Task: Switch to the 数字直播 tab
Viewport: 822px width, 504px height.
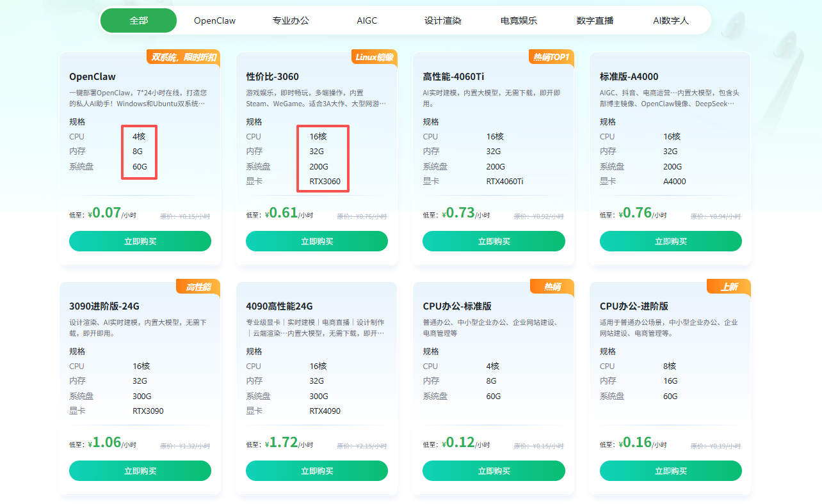Action: [x=595, y=20]
